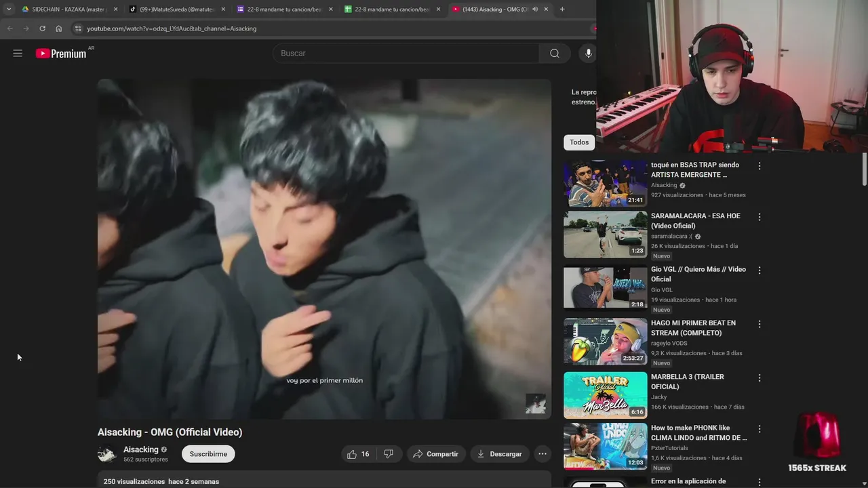Open title How to make PHONK like
Screen dimensions: 868x488
699,432
